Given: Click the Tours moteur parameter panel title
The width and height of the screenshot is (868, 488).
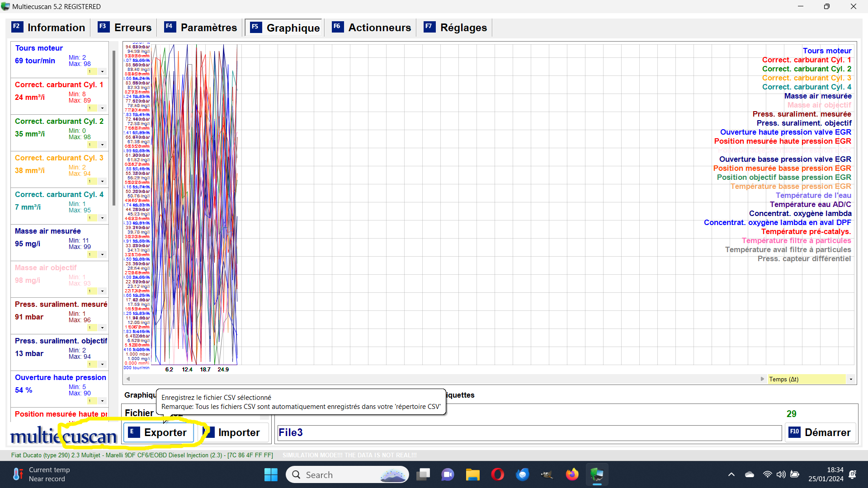Looking at the screenshot, I should click(39, 48).
